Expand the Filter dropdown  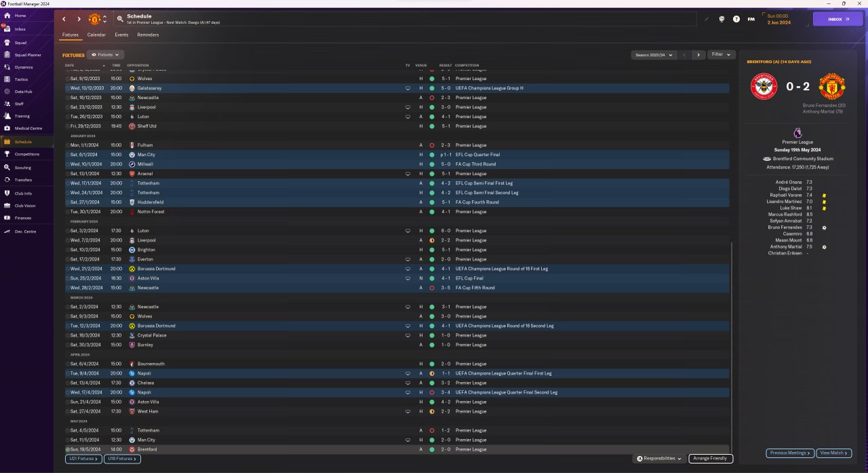722,54
